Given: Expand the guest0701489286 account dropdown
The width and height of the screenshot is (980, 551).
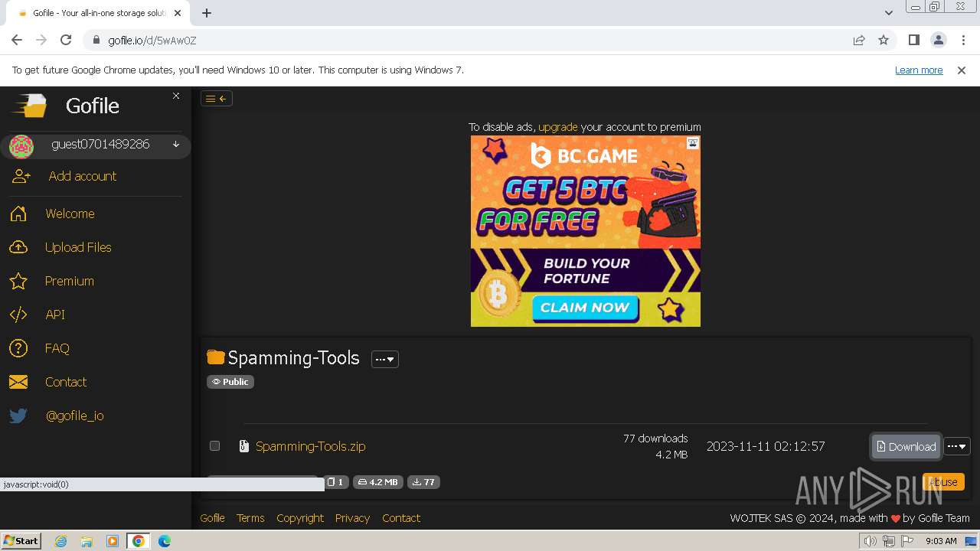Looking at the screenshot, I should tap(175, 145).
